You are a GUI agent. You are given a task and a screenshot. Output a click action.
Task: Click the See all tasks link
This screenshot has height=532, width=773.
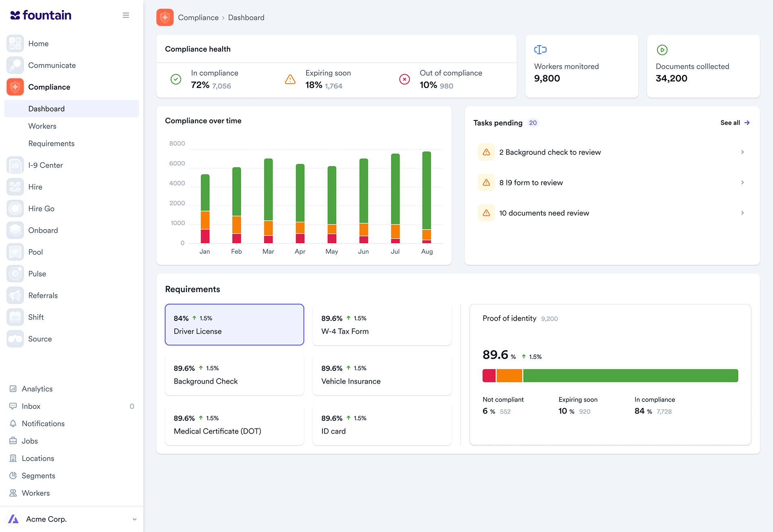point(734,123)
